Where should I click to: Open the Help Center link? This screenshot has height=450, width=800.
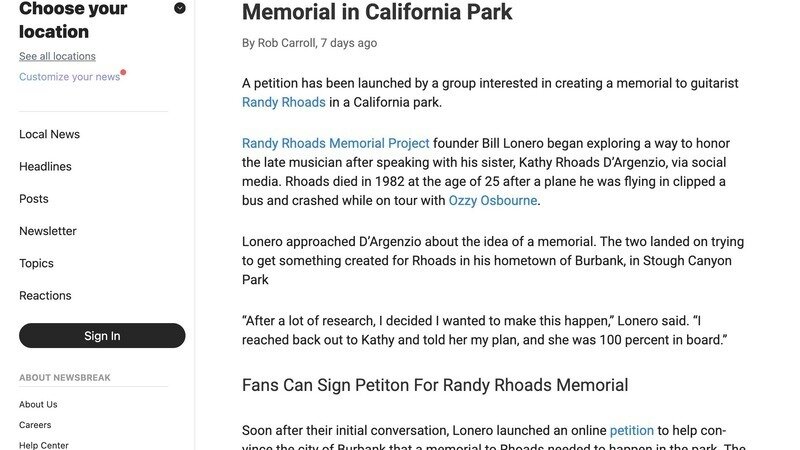coord(44,445)
